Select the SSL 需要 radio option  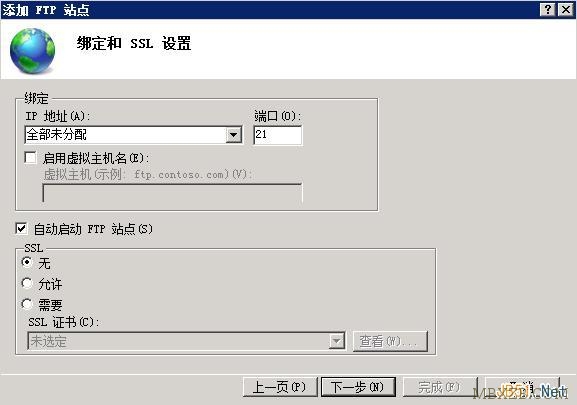pos(27,304)
